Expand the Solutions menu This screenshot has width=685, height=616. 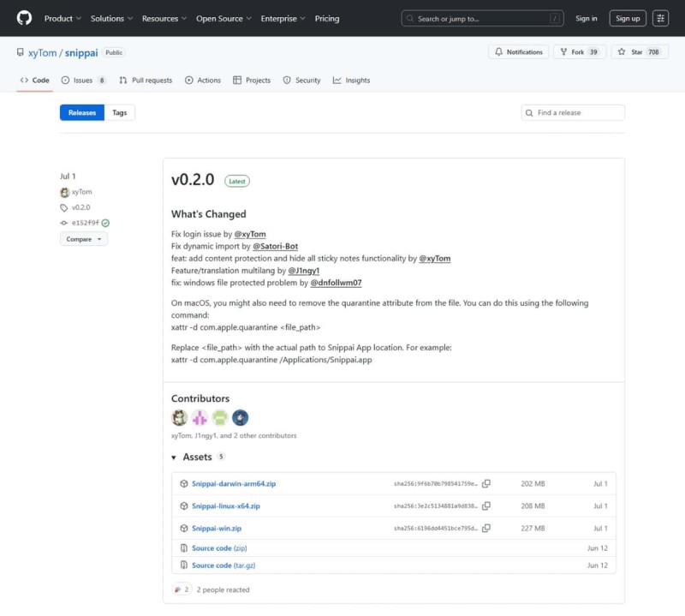[111, 18]
